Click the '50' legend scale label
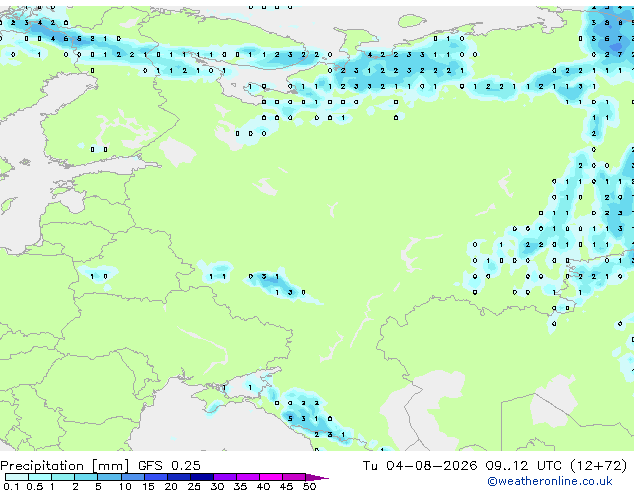 pos(309,486)
